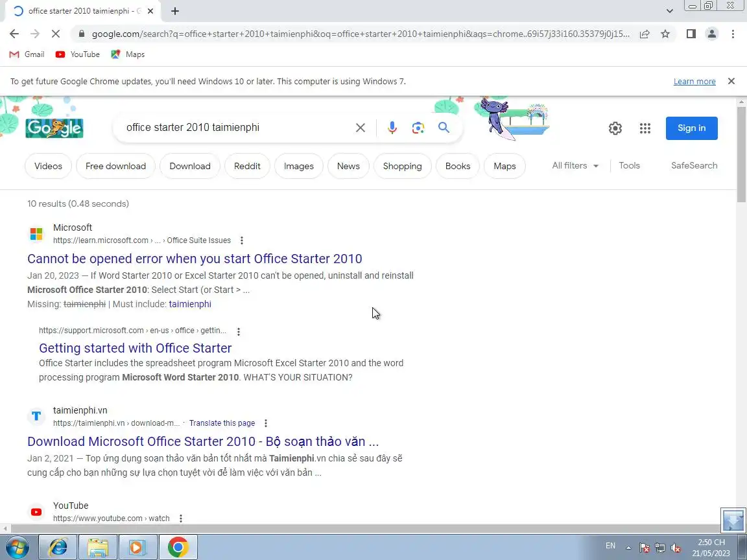Image resolution: width=747 pixels, height=560 pixels.
Task: Click the taimienphi.vn site favicon
Action: pos(36,416)
